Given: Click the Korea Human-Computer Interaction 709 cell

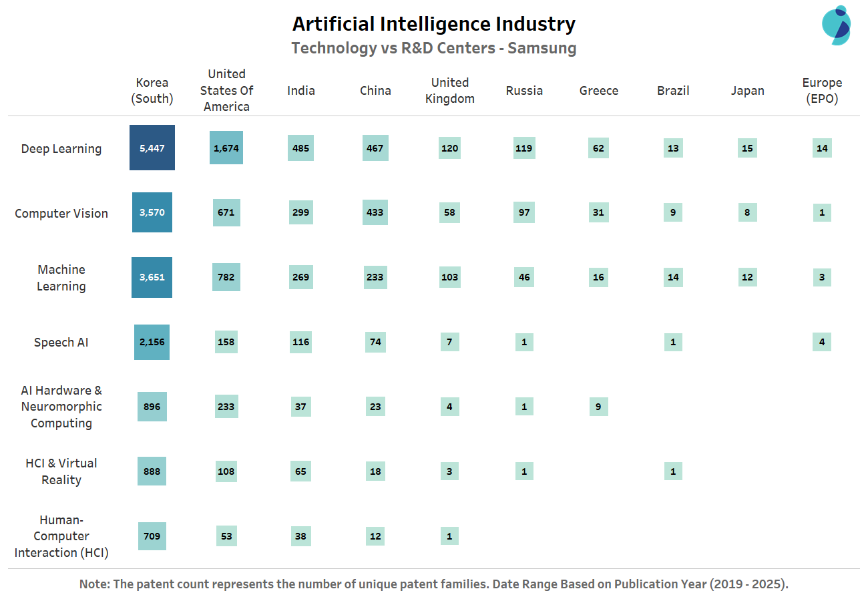Looking at the screenshot, I should [152, 536].
